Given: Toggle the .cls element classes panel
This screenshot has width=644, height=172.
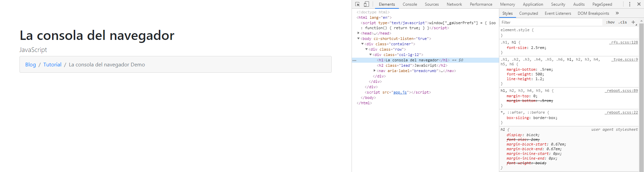Looking at the screenshot, I should coord(623,22).
